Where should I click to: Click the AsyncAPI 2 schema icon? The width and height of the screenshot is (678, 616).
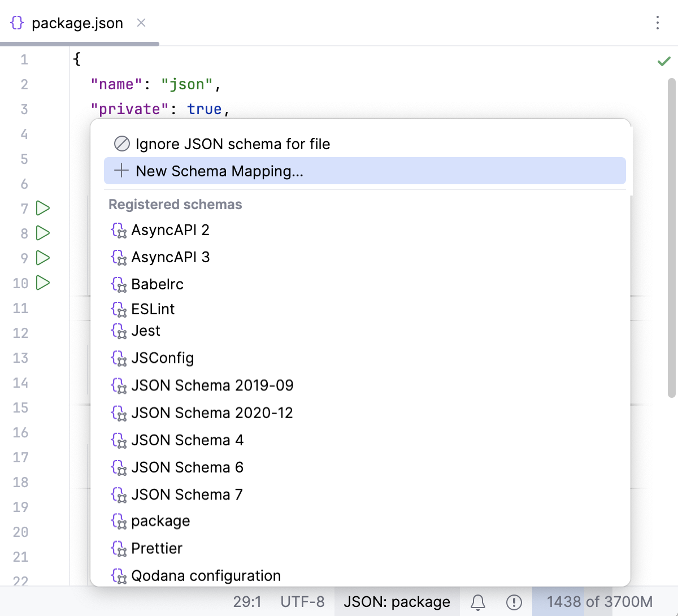tap(119, 230)
